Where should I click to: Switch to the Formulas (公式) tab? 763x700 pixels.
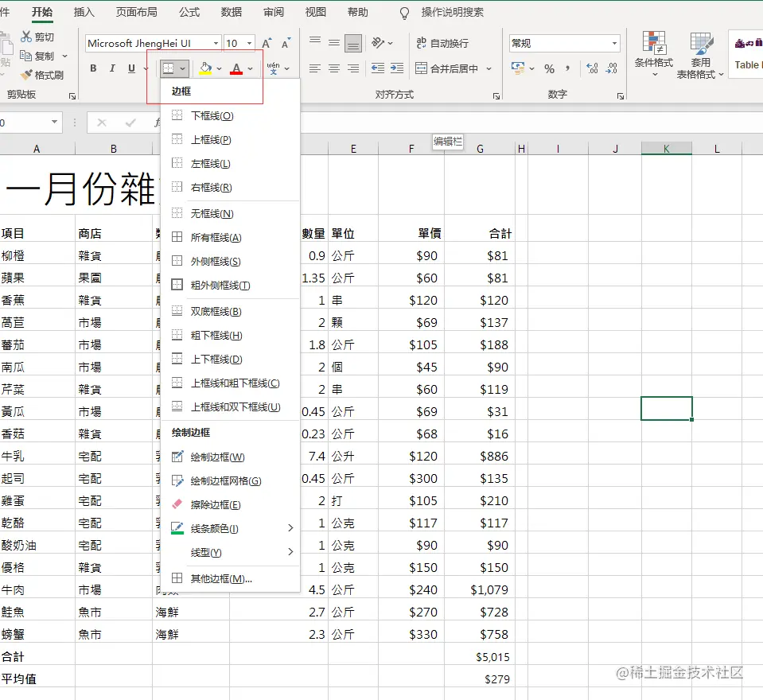point(189,12)
